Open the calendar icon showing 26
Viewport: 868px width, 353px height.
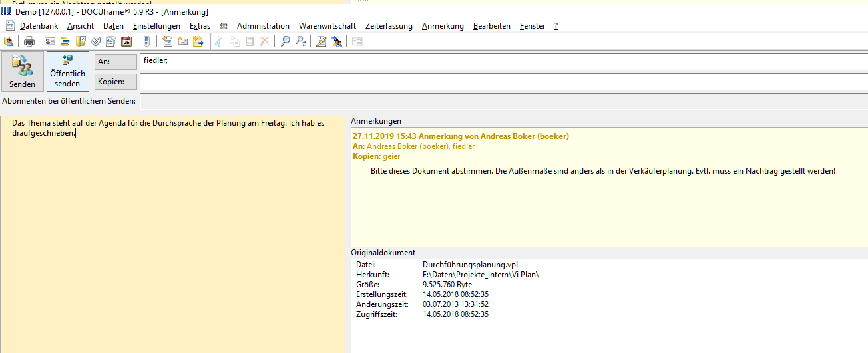click(x=126, y=41)
